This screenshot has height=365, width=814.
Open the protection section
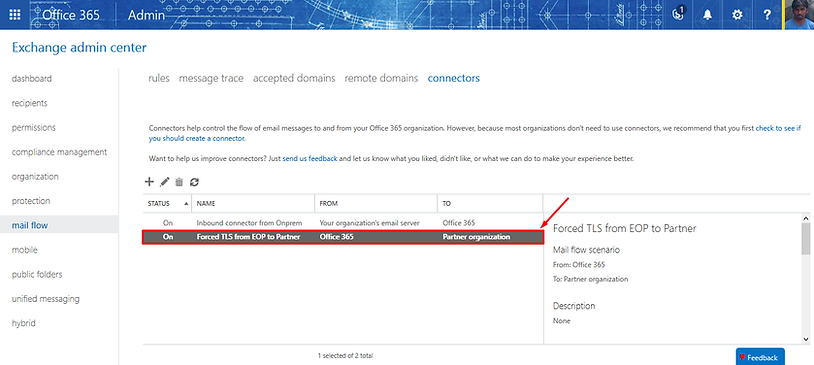coord(31,201)
